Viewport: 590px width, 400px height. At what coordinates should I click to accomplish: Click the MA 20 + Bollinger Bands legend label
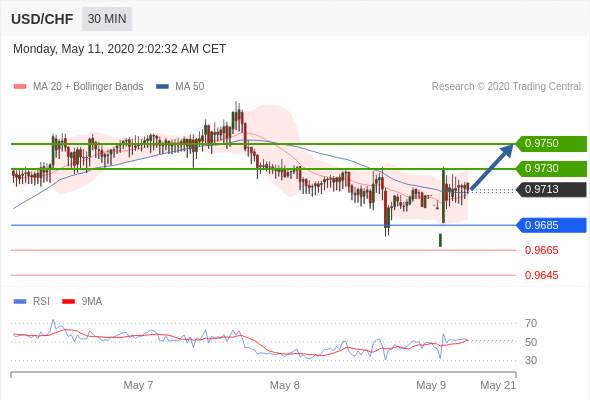88,87
